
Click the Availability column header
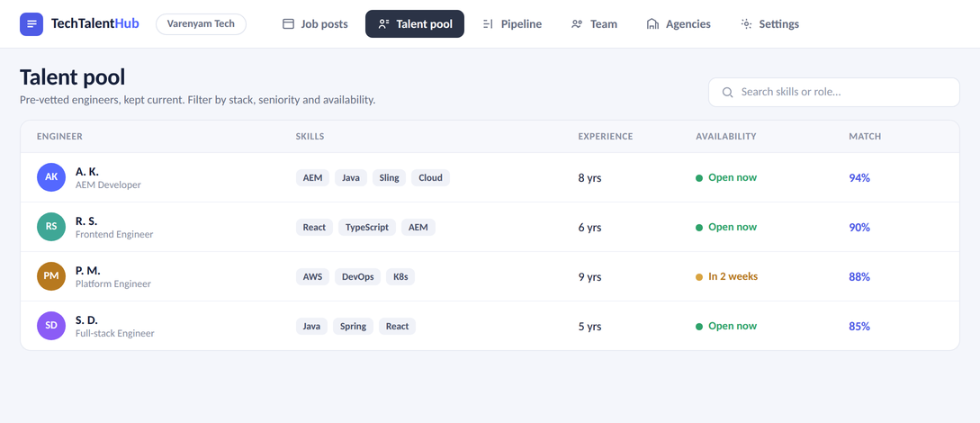click(x=725, y=136)
